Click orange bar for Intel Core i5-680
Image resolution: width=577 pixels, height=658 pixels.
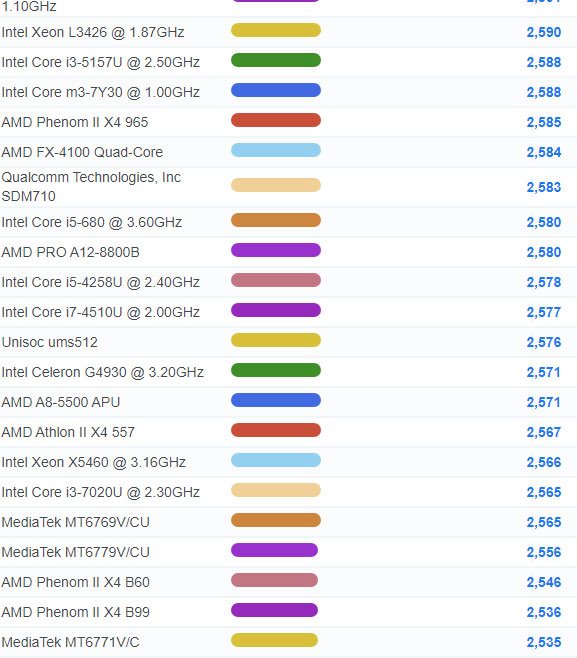tap(276, 220)
